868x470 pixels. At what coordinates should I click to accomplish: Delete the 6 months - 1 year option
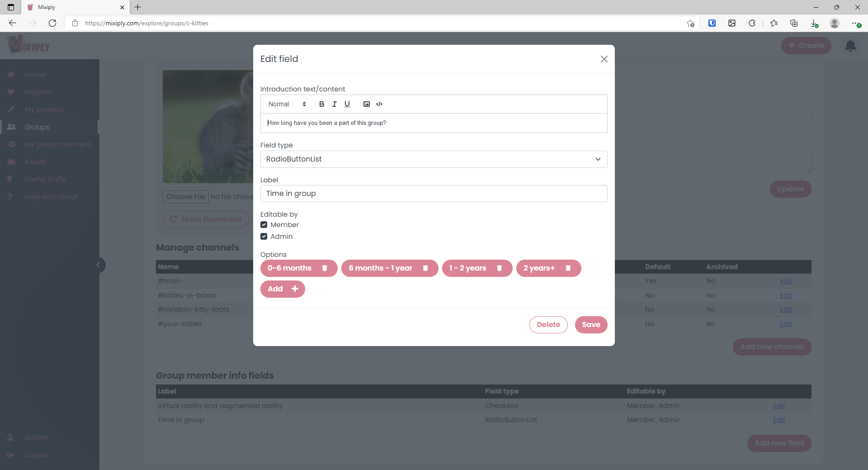(425, 268)
